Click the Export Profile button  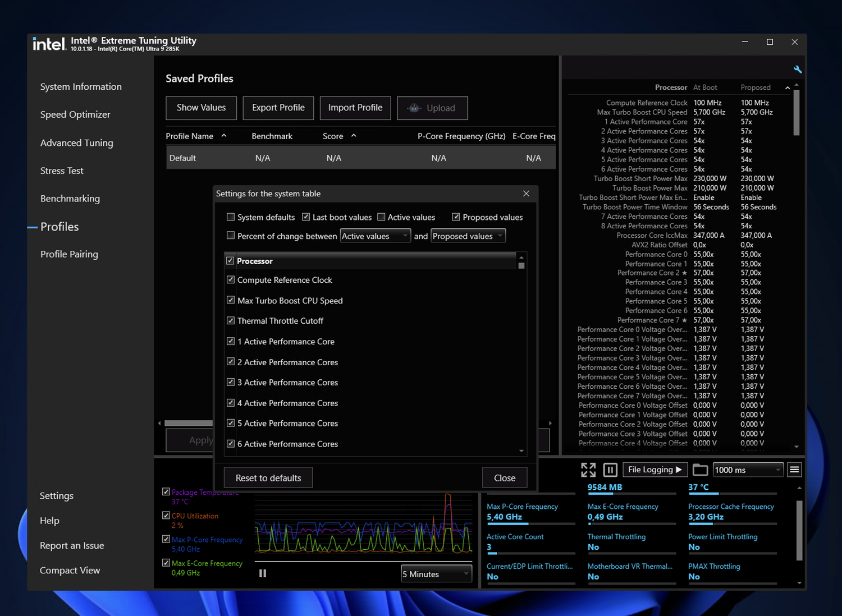[x=278, y=108]
